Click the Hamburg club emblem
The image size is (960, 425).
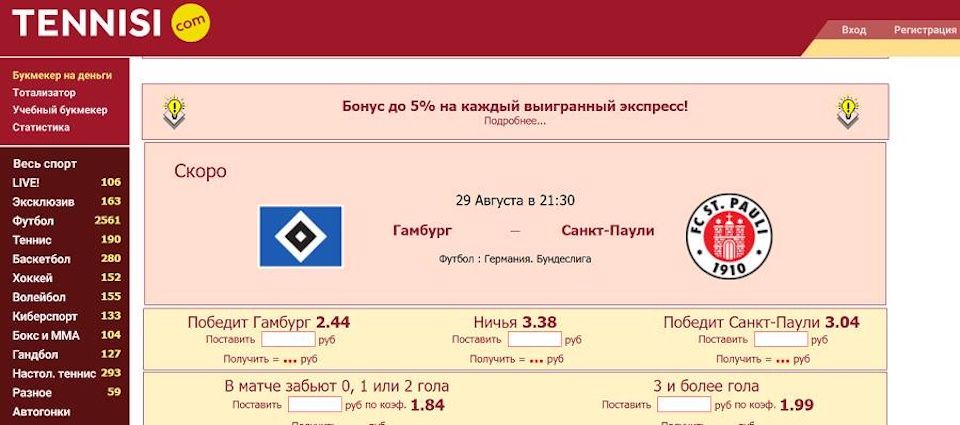pyautogui.click(x=300, y=236)
